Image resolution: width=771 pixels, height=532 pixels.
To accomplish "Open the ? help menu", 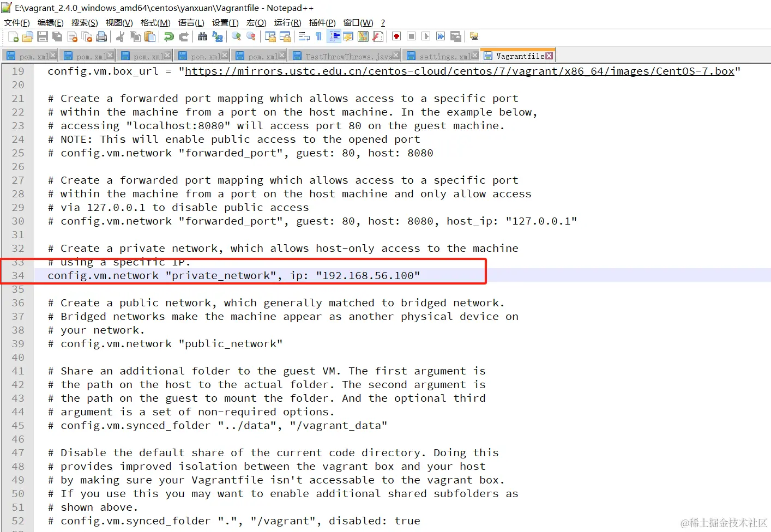I will pyautogui.click(x=383, y=22).
